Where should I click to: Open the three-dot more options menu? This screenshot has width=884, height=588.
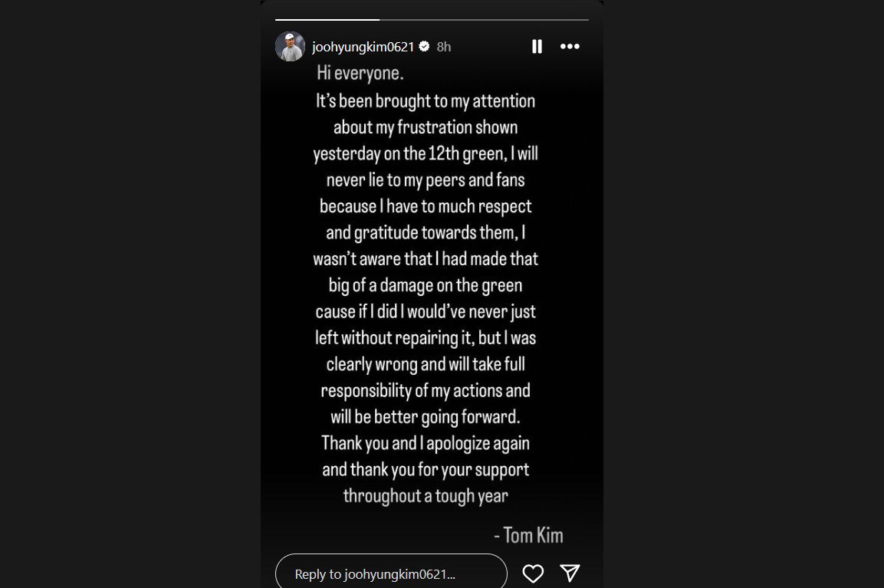click(x=570, y=47)
